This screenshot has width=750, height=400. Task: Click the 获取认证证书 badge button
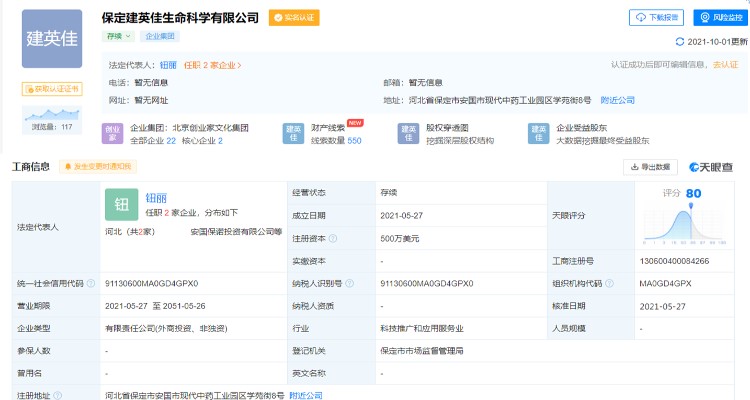tap(52, 89)
